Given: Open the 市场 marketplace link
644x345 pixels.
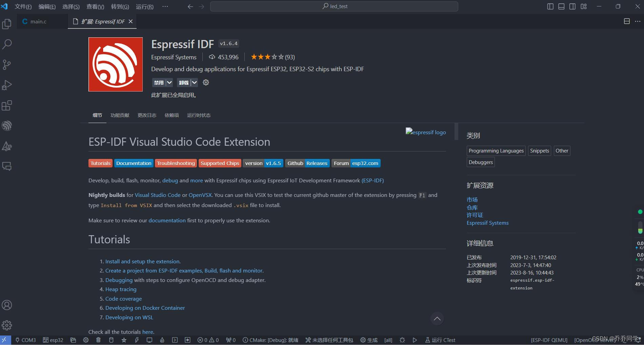Looking at the screenshot, I should coord(472,200).
